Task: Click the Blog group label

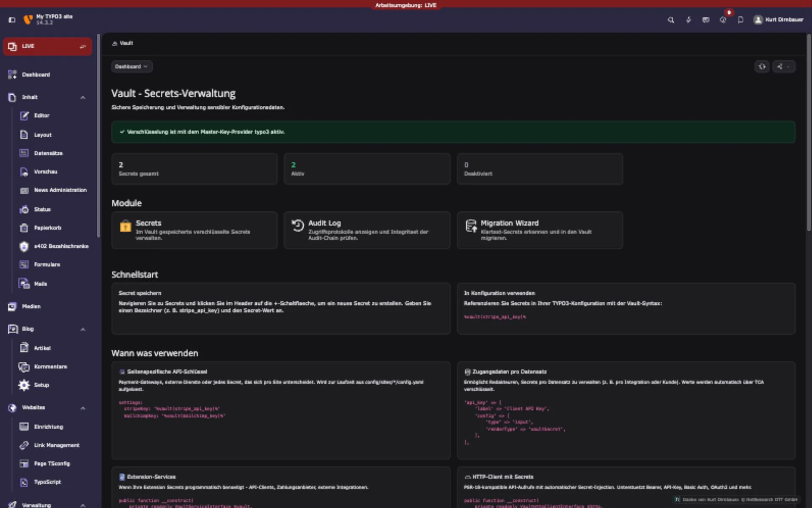Action: 28,329
